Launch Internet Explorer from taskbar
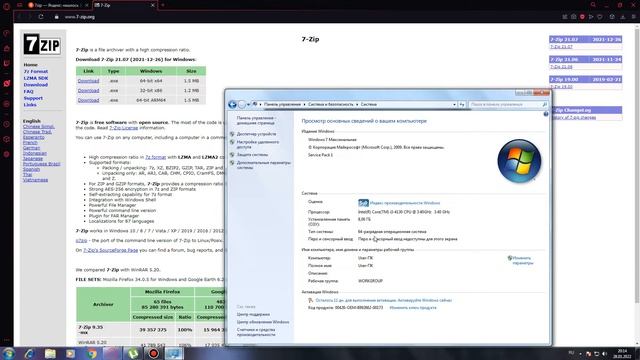Viewport: 640px width, 360px height. [x=29, y=353]
